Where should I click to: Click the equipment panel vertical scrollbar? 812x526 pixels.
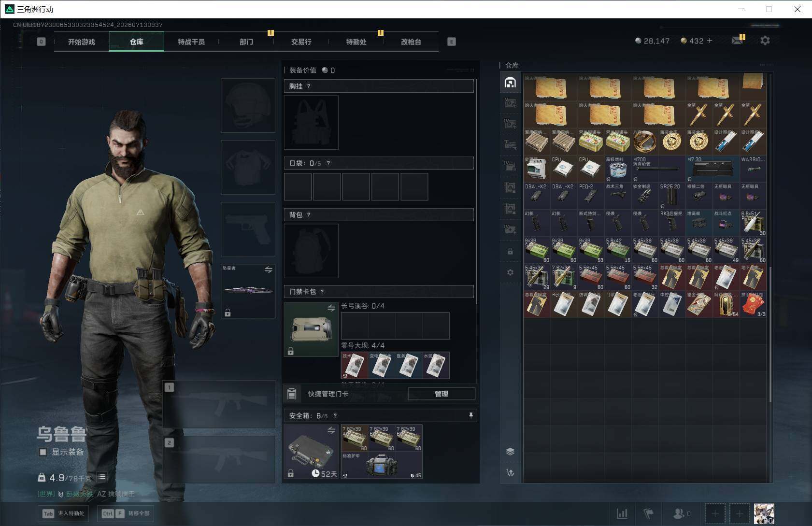pos(476,192)
